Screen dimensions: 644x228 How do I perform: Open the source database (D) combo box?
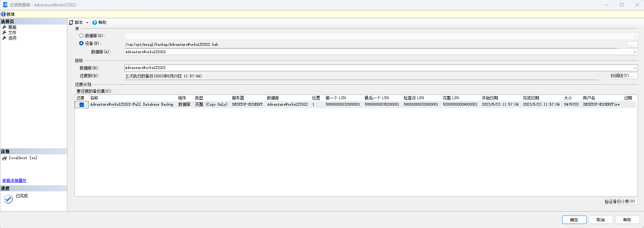click(381, 36)
